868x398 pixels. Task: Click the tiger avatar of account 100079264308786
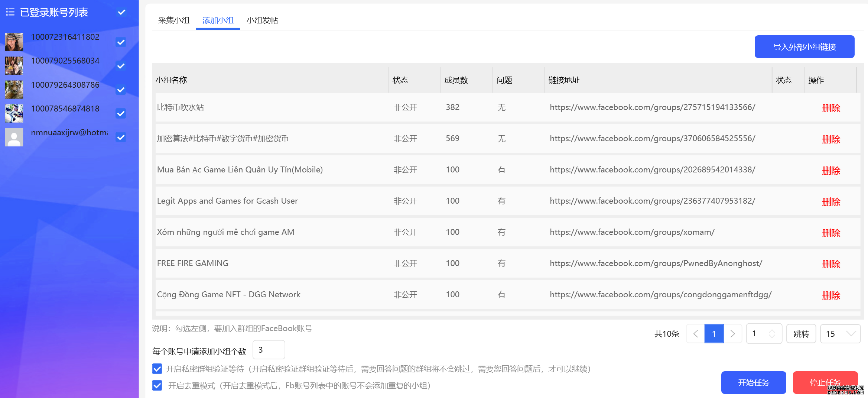point(14,89)
